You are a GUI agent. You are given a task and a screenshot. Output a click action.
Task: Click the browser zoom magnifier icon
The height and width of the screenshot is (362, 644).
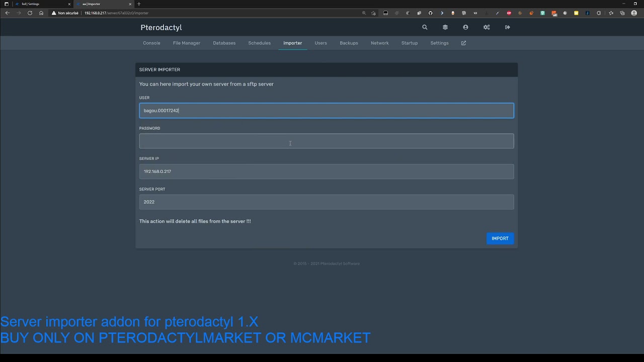click(x=364, y=13)
